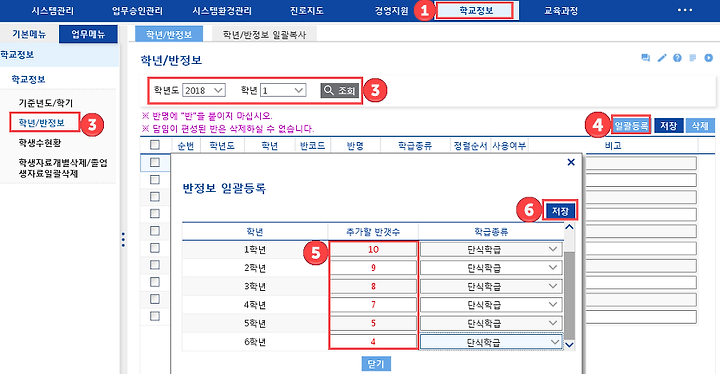Switch to 학년/반정보 일괄복사 tab
The image size is (720, 374).
pos(264,34)
